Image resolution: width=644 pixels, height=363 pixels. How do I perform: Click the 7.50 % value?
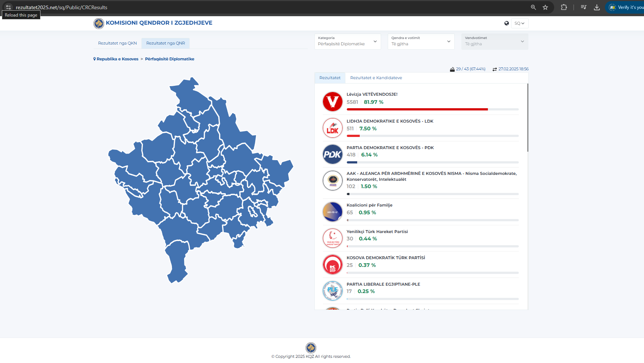368,128
